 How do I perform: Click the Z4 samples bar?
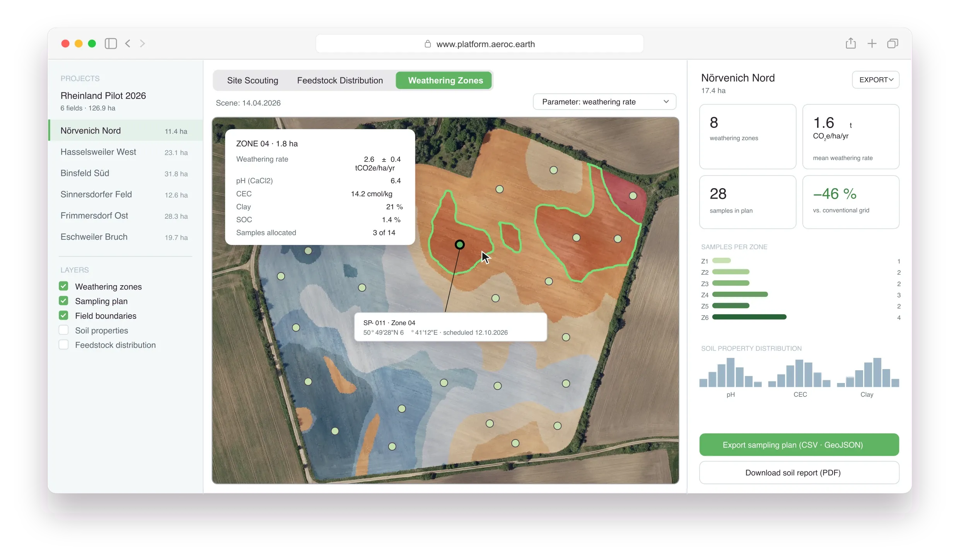pyautogui.click(x=740, y=295)
